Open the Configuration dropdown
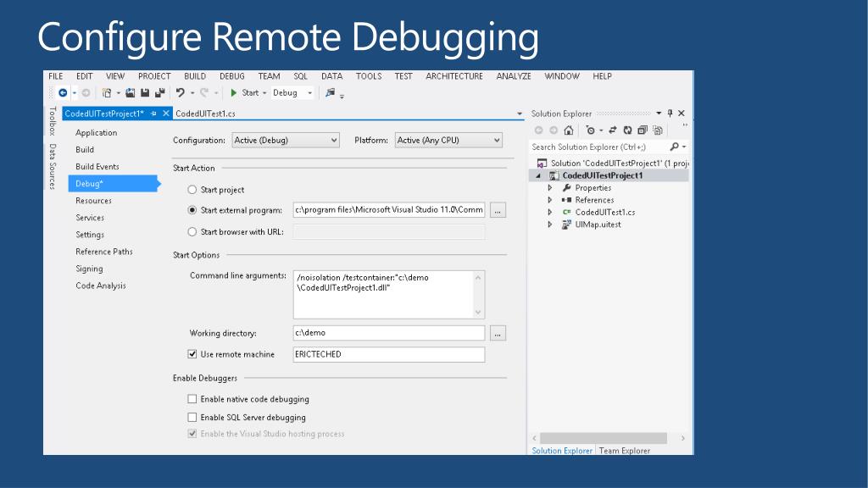Image resolution: width=868 pixels, height=488 pixels. coord(286,141)
